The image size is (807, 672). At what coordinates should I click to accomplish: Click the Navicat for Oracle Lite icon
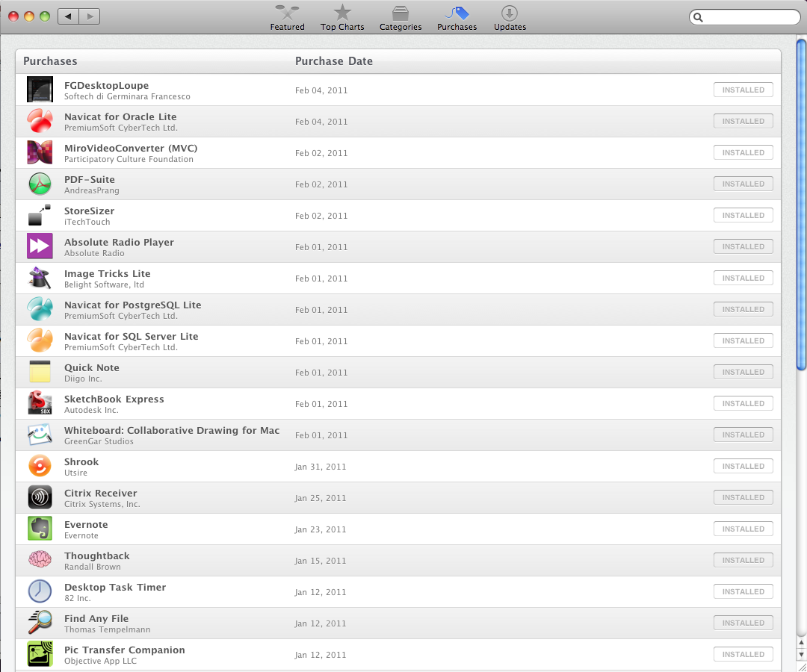[40, 121]
